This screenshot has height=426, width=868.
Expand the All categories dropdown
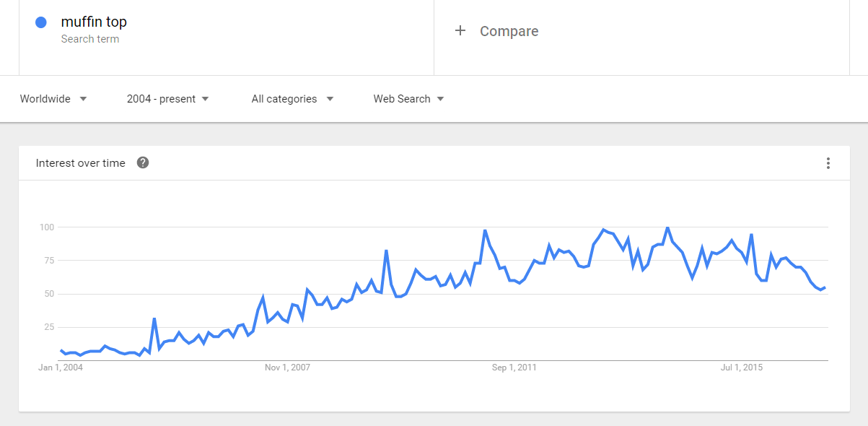coord(292,99)
